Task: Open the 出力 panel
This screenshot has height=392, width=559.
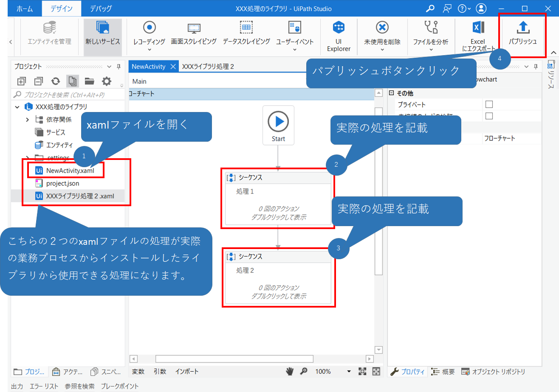Action: tap(17, 386)
